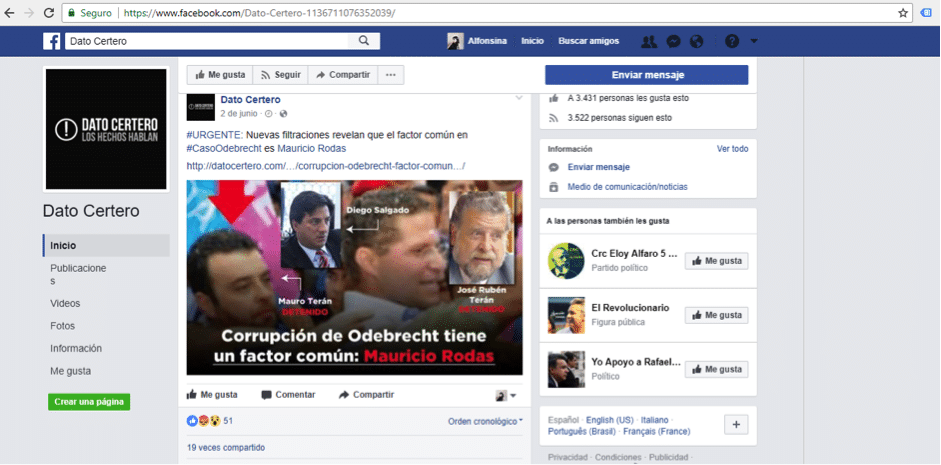Like the Crc Eloy Alfaro page
This screenshot has width=941, height=465.
pos(717,261)
